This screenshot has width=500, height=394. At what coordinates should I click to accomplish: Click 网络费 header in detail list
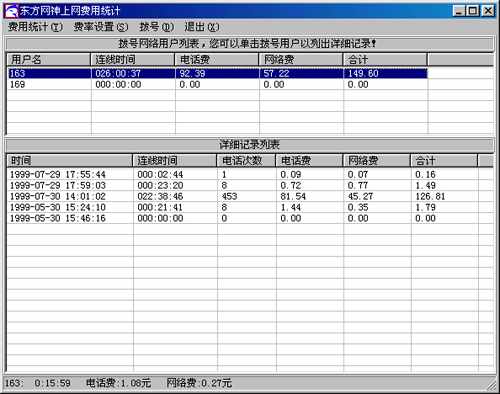[x=376, y=161]
